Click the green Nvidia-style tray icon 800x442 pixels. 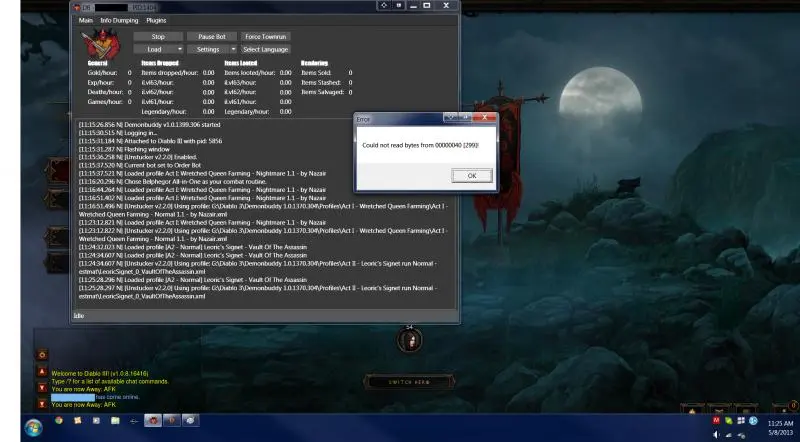point(729,420)
